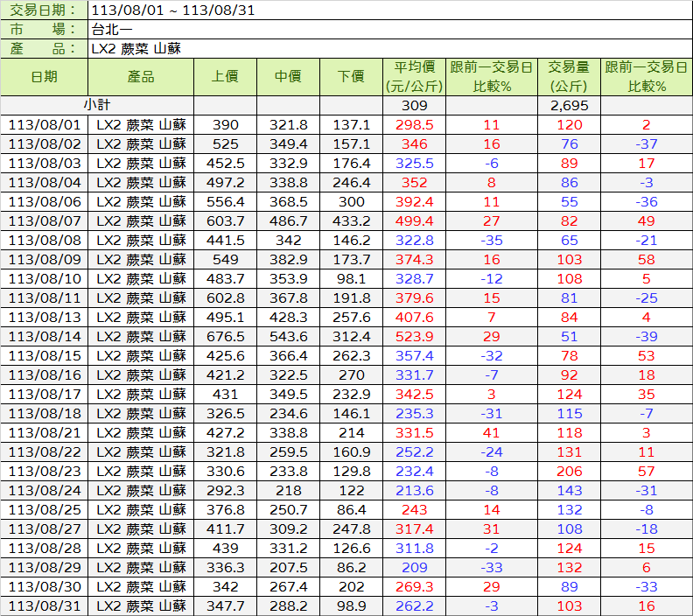
Task: Click the 日期 column header
Action: (44, 77)
